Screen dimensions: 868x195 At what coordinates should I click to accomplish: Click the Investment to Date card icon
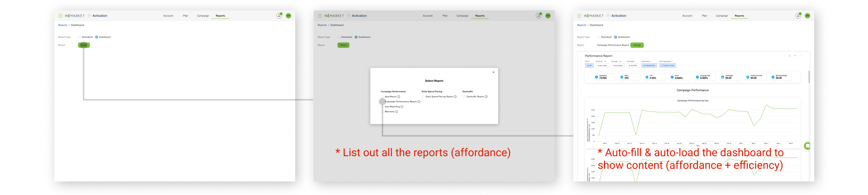pos(748,77)
